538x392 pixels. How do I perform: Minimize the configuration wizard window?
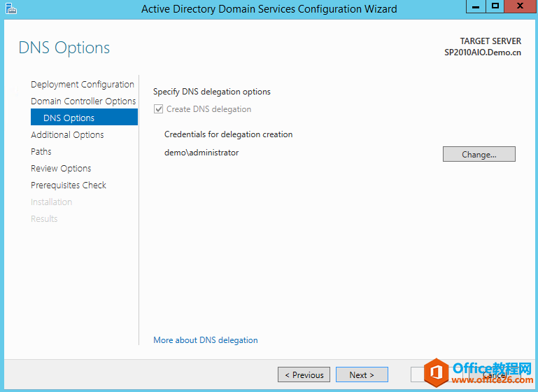tap(476, 6)
